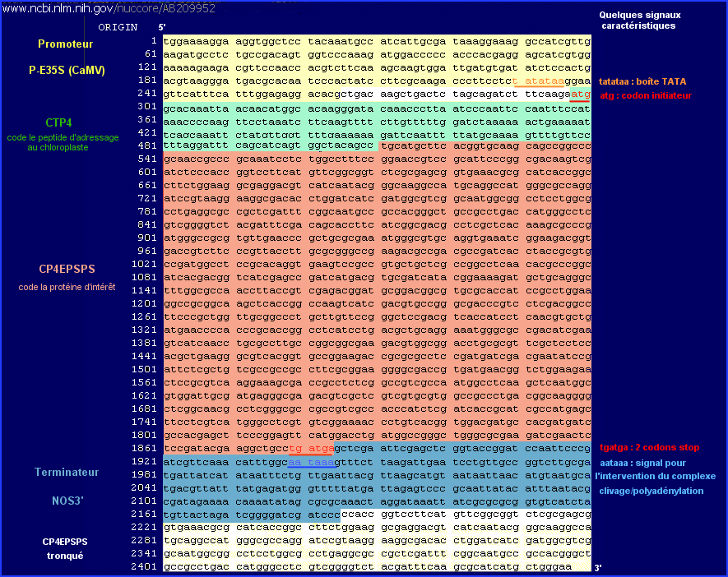Select the CP4EPSPS label in salmon

click(x=67, y=269)
